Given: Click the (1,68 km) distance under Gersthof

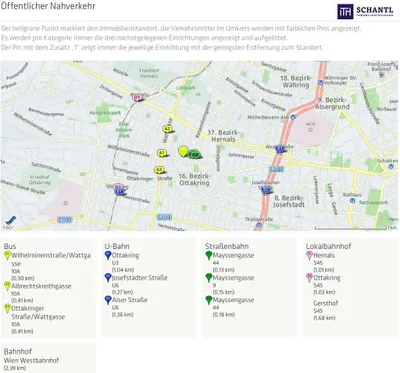Looking at the screenshot, I should 324,318.
